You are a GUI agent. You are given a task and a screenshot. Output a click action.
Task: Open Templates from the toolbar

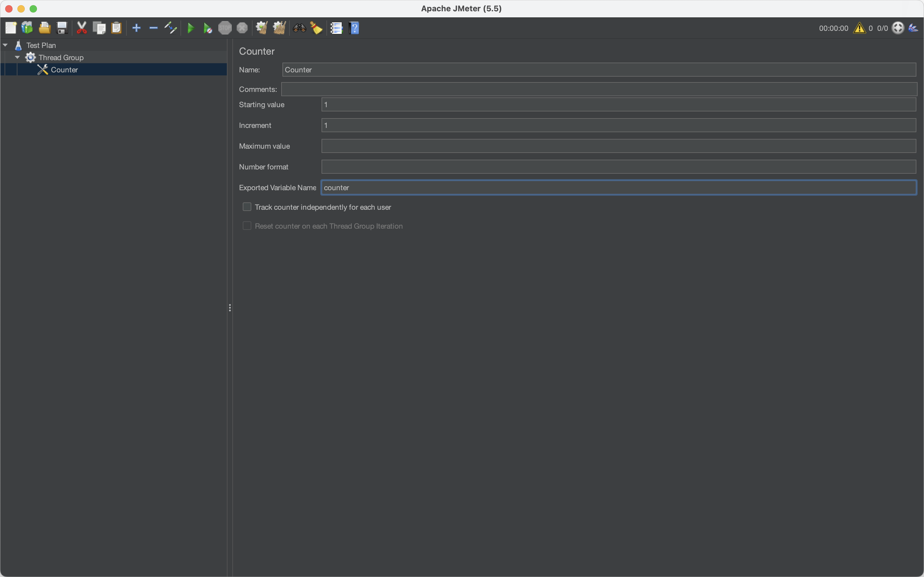point(27,28)
